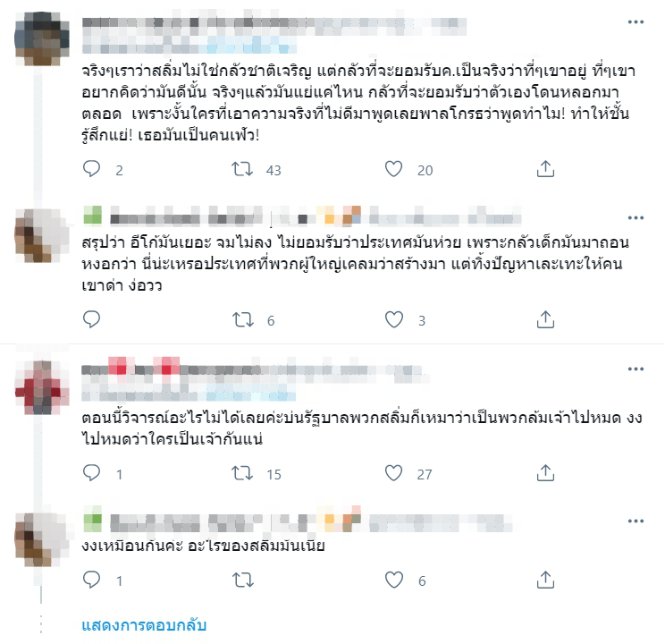Open more options on the third tweet
Image resolution: width=665 pixels, height=644 pixels.
pyautogui.click(x=636, y=369)
